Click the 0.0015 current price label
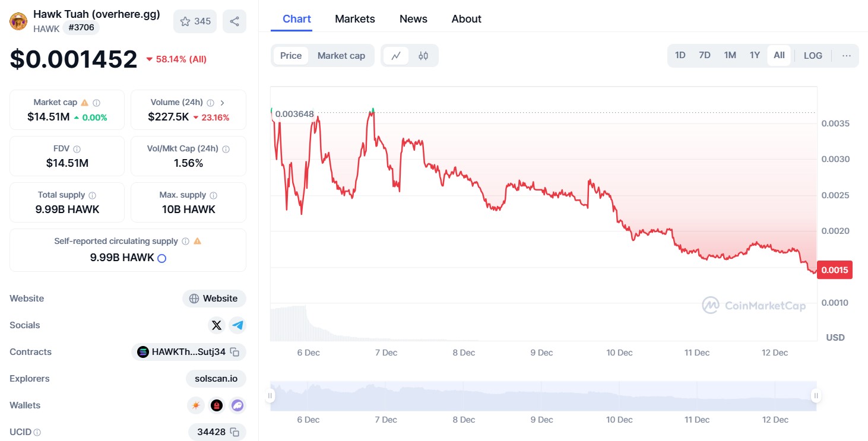Screen dimensions: 868x441 (x=835, y=270)
